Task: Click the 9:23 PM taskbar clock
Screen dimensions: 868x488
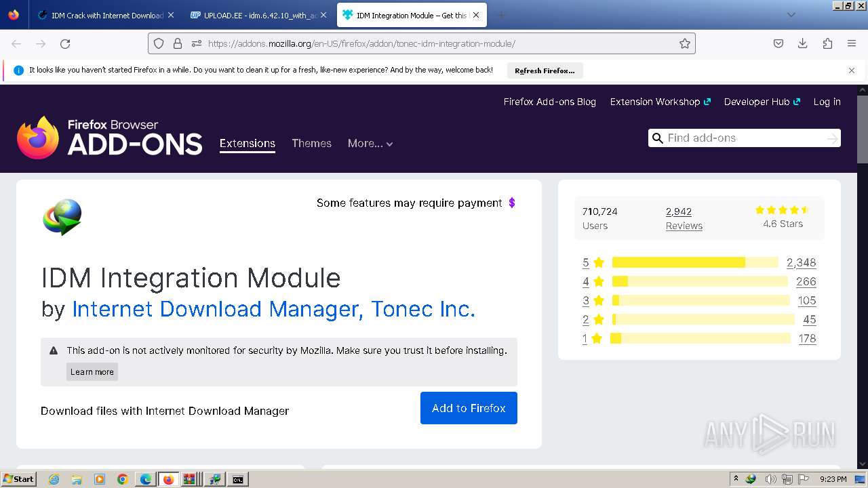Action: (x=833, y=479)
